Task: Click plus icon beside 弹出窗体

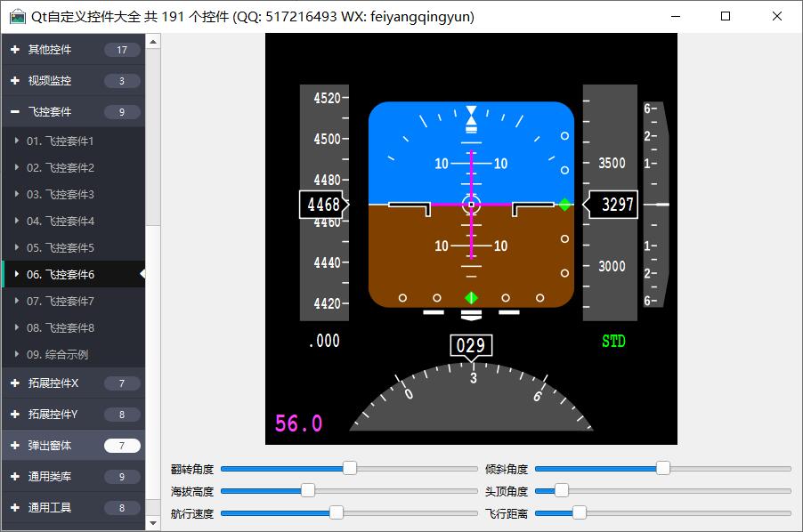Action: 15,446
